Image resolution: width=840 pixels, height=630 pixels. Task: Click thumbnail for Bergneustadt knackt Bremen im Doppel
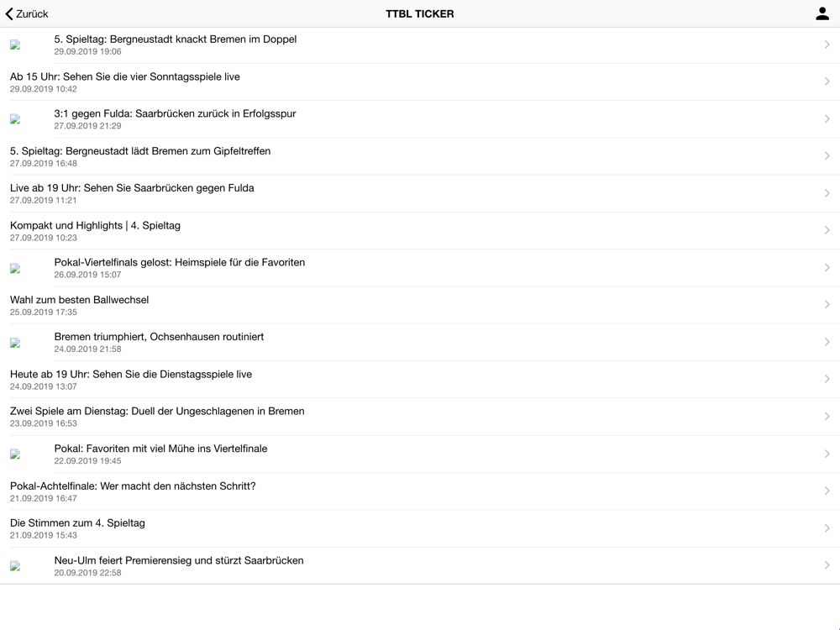pyautogui.click(x=15, y=45)
